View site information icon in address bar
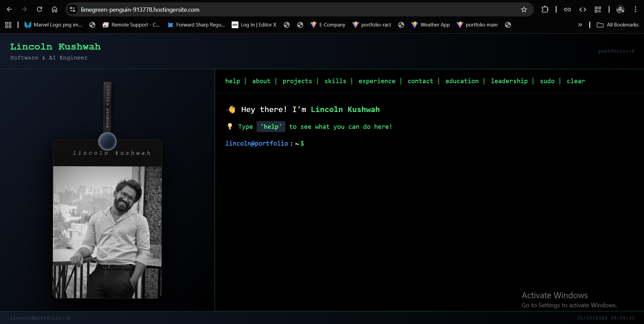Image resolution: width=644 pixels, height=324 pixels. click(x=73, y=10)
